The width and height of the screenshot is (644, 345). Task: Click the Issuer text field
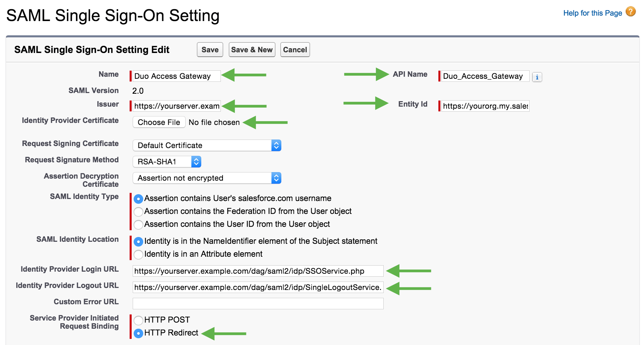176,106
